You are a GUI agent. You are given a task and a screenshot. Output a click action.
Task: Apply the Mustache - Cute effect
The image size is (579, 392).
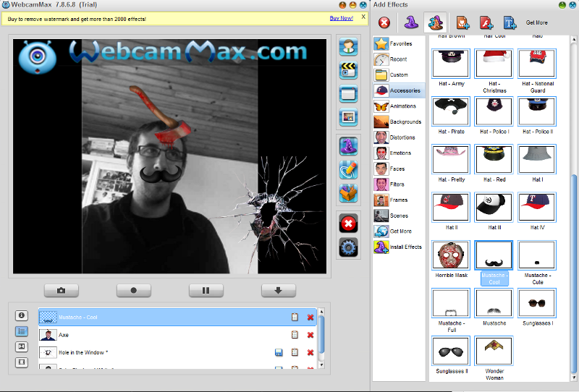(x=537, y=255)
